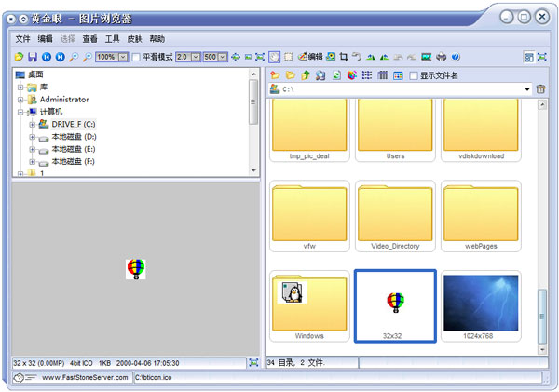
Task: Enable the 显示文件名 checkbox
Action: pyautogui.click(x=413, y=76)
